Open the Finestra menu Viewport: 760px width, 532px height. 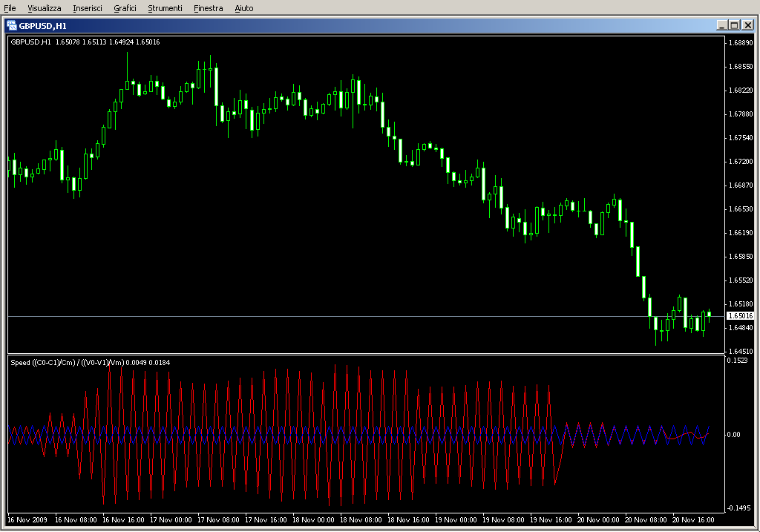click(208, 8)
